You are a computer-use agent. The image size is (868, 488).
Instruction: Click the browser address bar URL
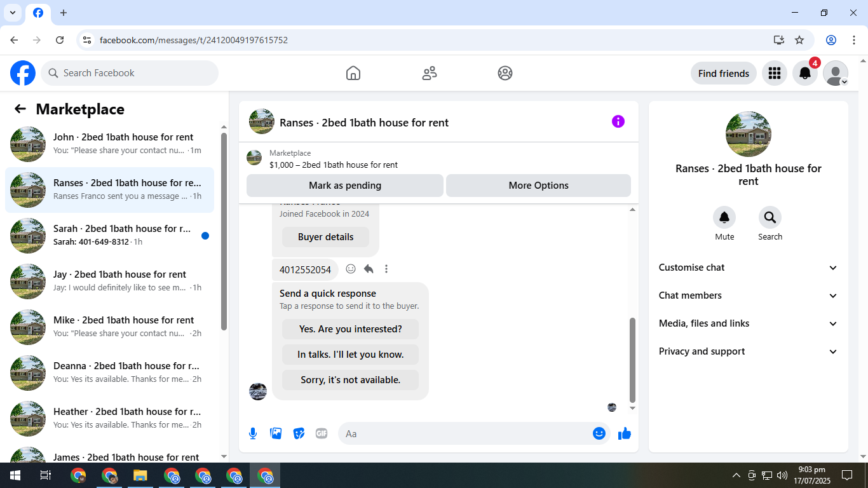click(x=194, y=40)
